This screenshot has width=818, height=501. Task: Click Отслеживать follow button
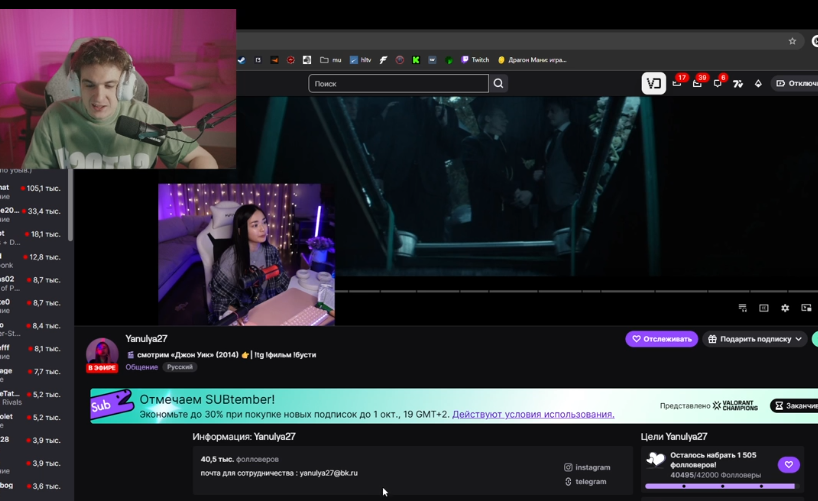coord(661,339)
